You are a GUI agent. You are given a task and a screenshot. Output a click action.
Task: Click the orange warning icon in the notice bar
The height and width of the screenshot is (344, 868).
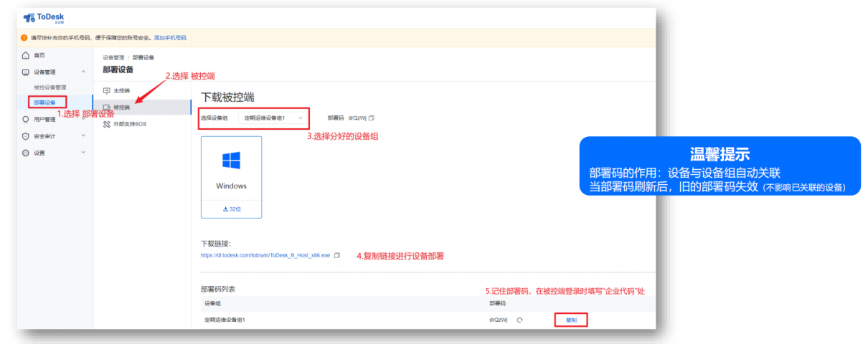(x=24, y=37)
